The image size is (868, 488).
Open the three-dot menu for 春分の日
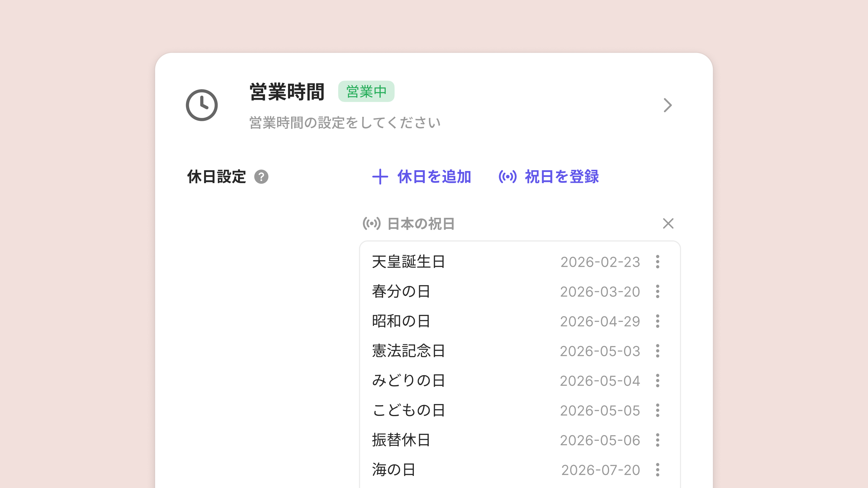coord(658,291)
